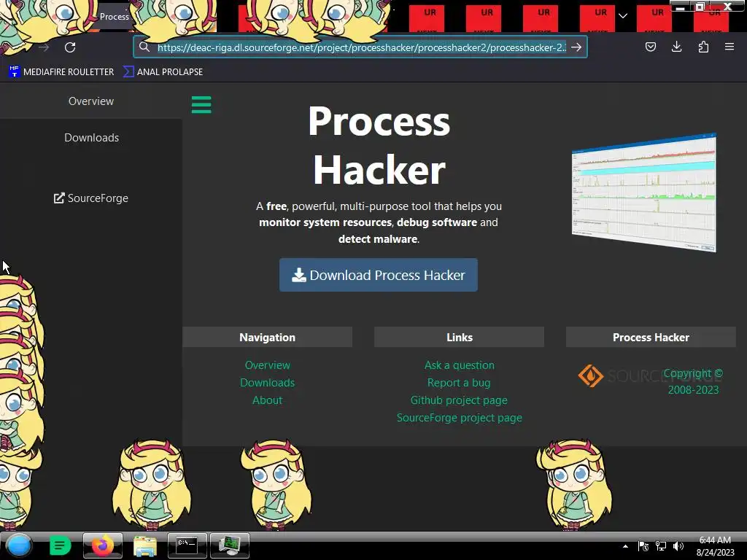Click the Download Process Hacker button
The width and height of the screenshot is (747, 560).
(379, 275)
